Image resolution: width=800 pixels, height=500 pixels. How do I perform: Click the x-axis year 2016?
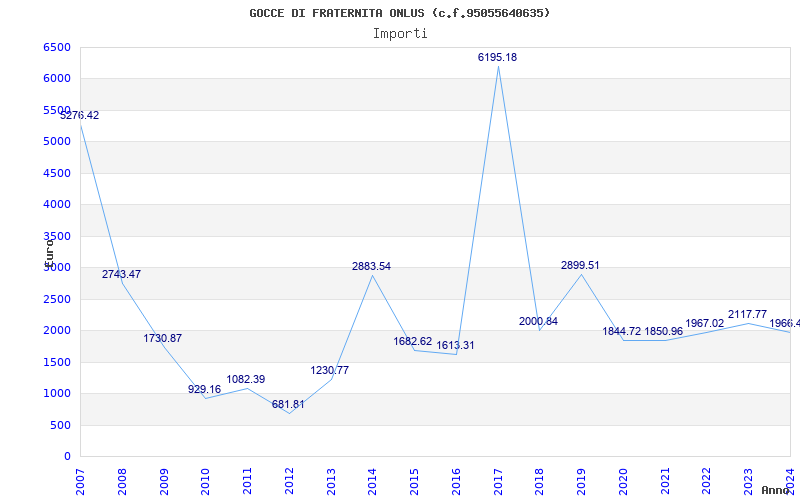[456, 482]
